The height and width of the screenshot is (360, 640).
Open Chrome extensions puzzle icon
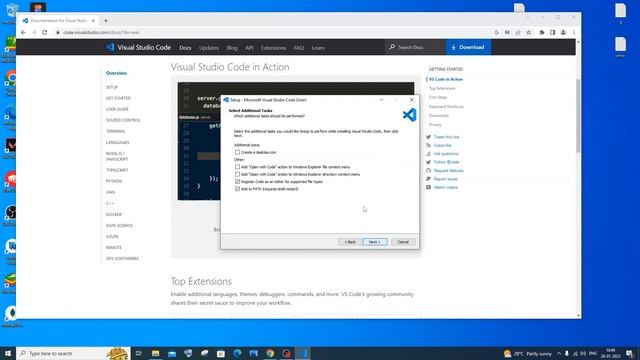pos(542,32)
